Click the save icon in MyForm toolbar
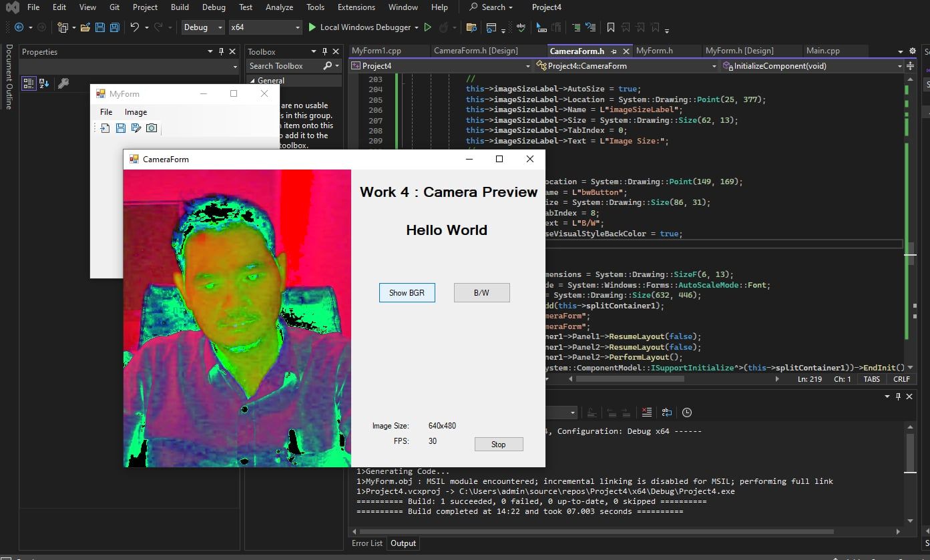The height and width of the screenshot is (560, 930). [121, 128]
